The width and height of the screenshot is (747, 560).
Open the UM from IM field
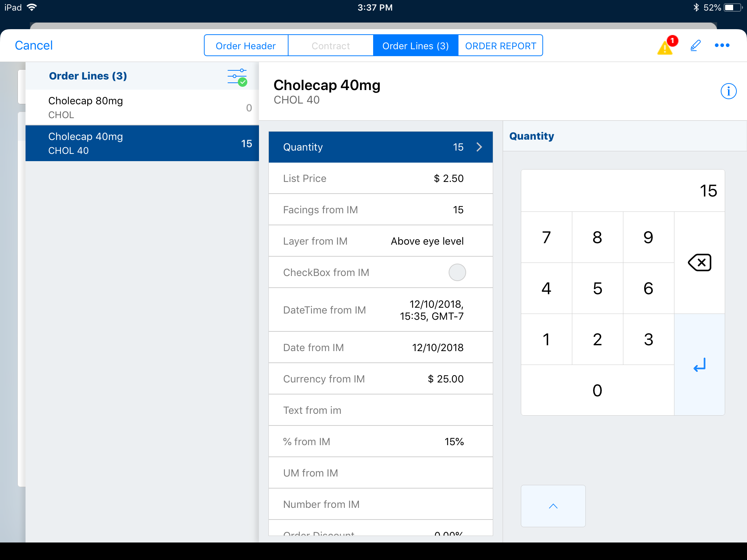(x=380, y=473)
